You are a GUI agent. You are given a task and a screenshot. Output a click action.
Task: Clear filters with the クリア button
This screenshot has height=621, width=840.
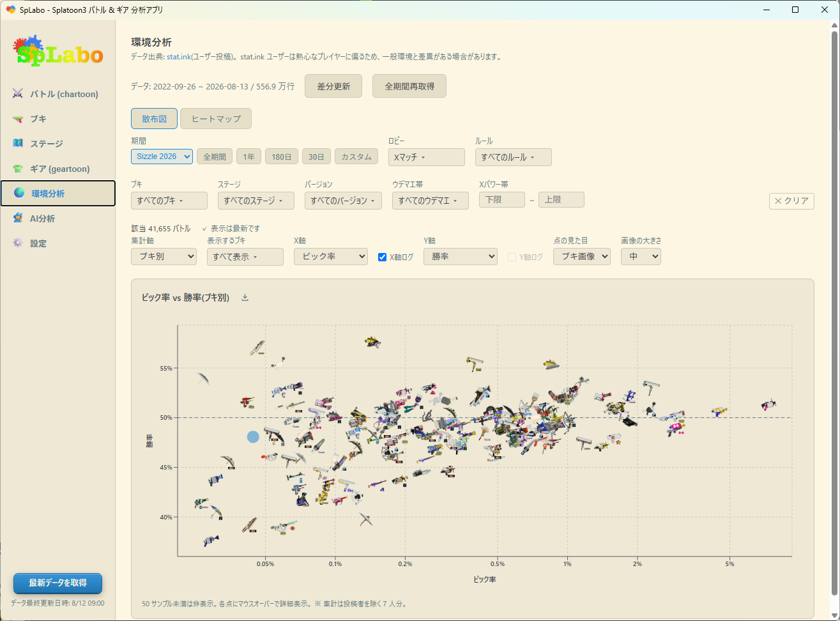[791, 201]
